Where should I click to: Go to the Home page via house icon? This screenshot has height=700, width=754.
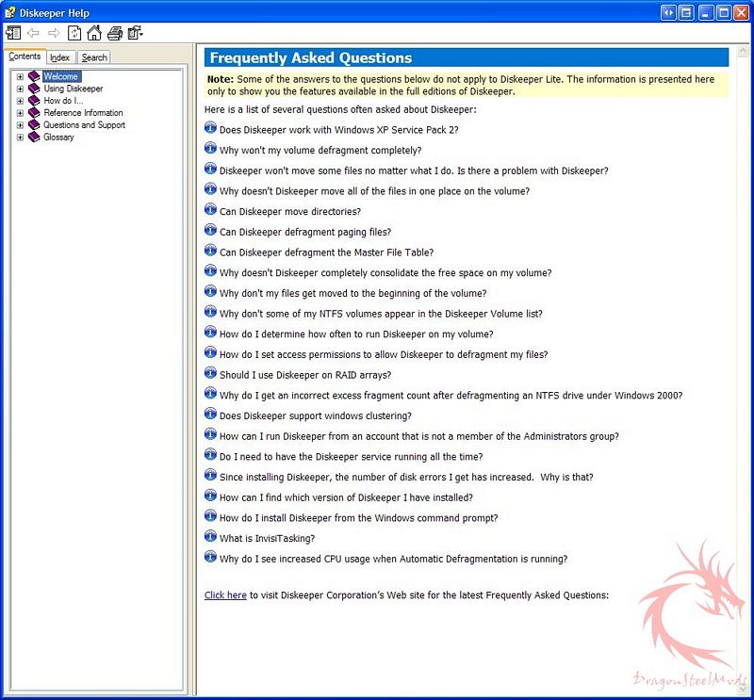(x=93, y=33)
